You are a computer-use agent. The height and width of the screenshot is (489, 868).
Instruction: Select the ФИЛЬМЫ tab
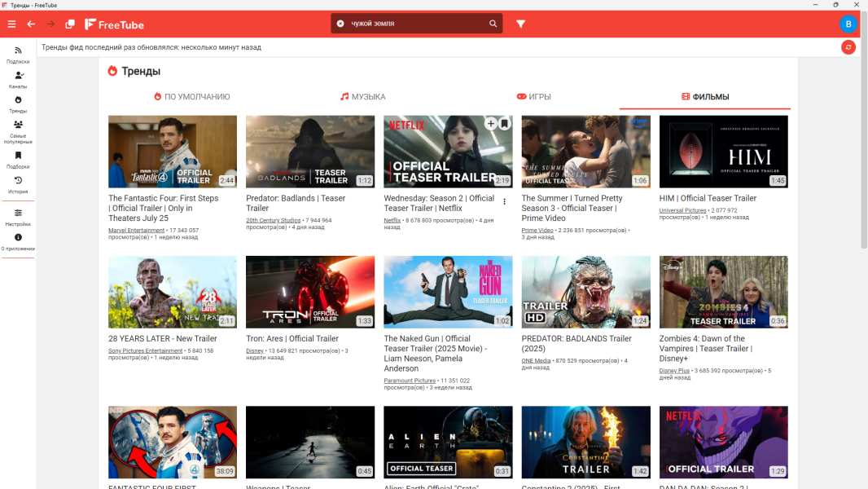click(x=705, y=97)
